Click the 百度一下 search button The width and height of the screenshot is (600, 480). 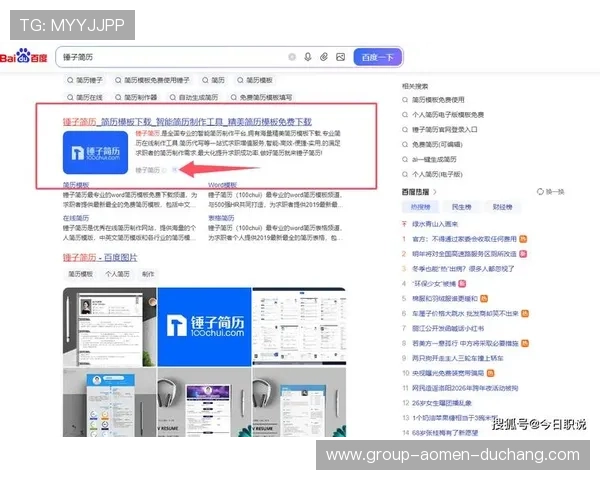click(378, 57)
